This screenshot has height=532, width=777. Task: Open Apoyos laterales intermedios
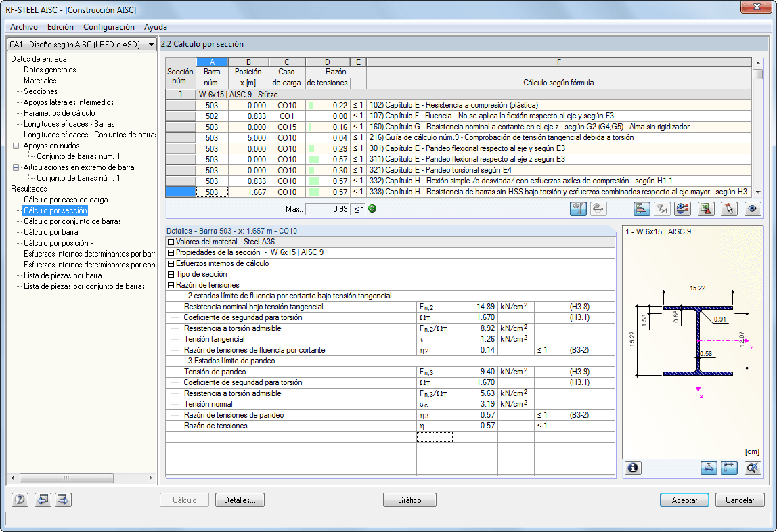[x=69, y=102]
